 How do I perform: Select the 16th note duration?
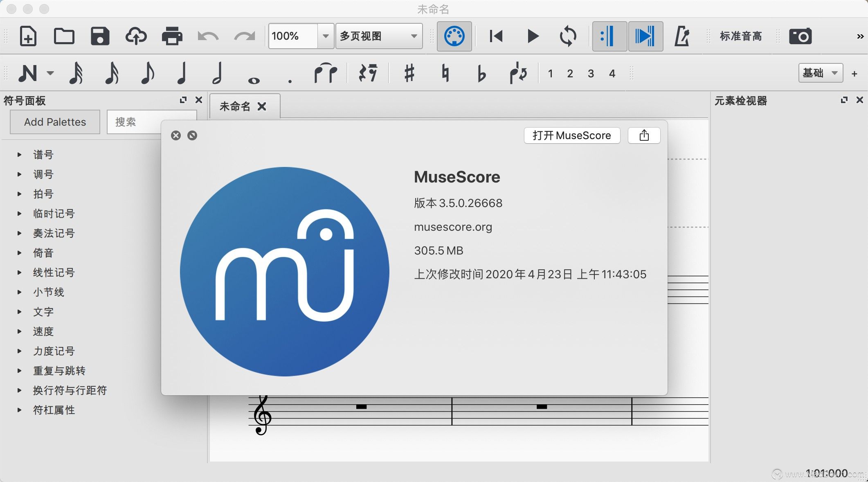(x=112, y=73)
